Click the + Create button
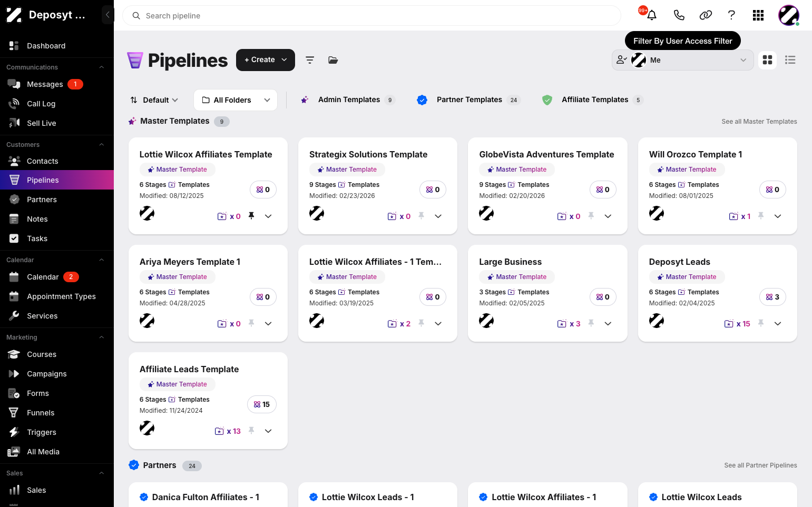Viewport: 812px width, 507px height. 266,60
